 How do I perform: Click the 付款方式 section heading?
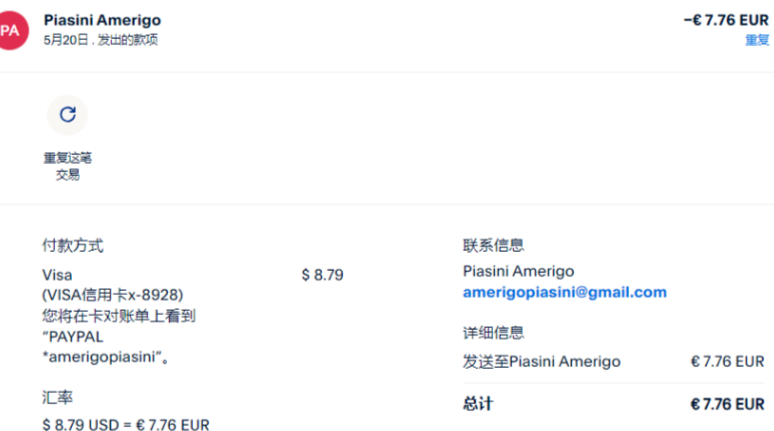point(72,245)
